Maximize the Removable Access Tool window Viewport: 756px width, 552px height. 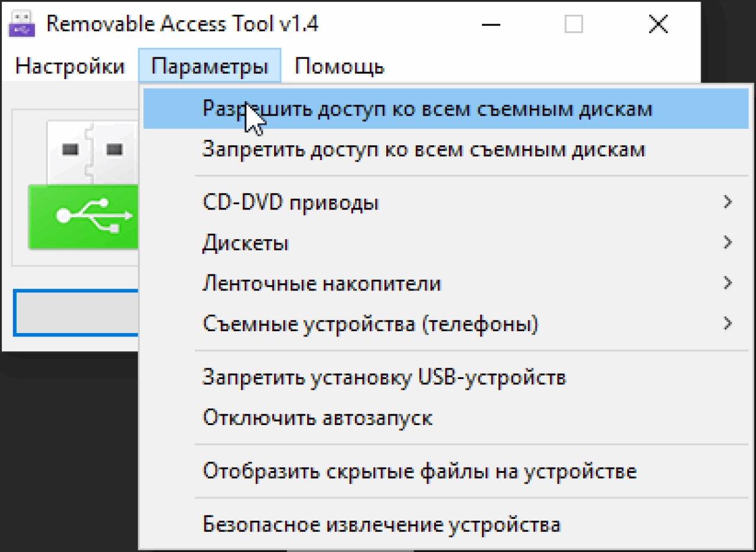click(573, 25)
